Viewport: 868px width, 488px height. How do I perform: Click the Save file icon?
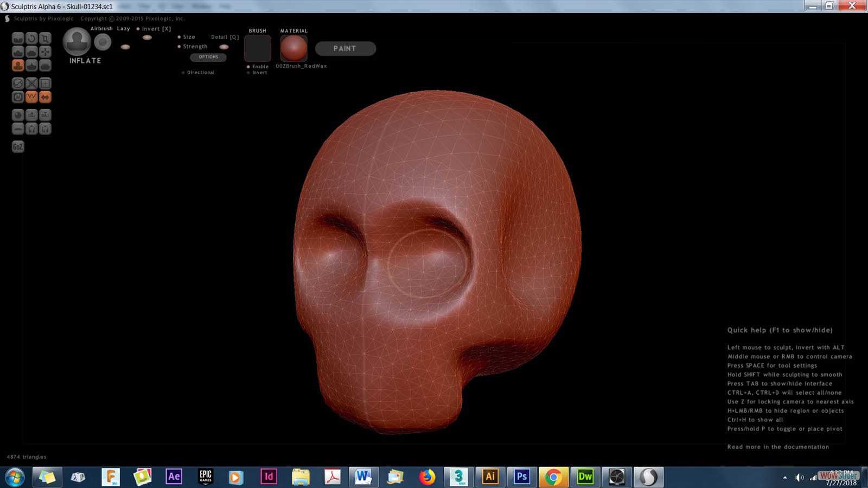tap(45, 129)
